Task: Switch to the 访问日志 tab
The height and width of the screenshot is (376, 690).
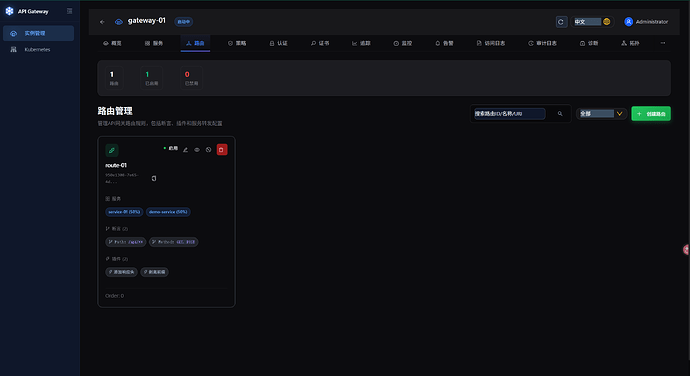Action: 491,43
